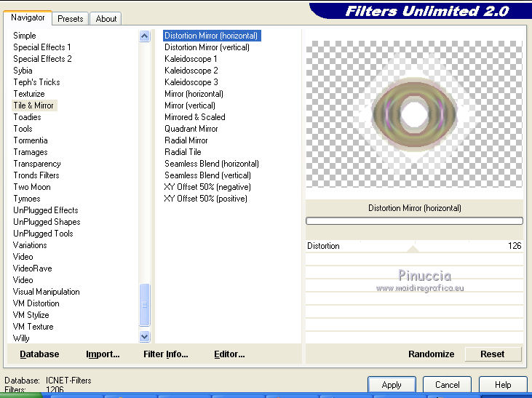Open the Editor... button
This screenshot has width=532, height=398.
point(229,354)
